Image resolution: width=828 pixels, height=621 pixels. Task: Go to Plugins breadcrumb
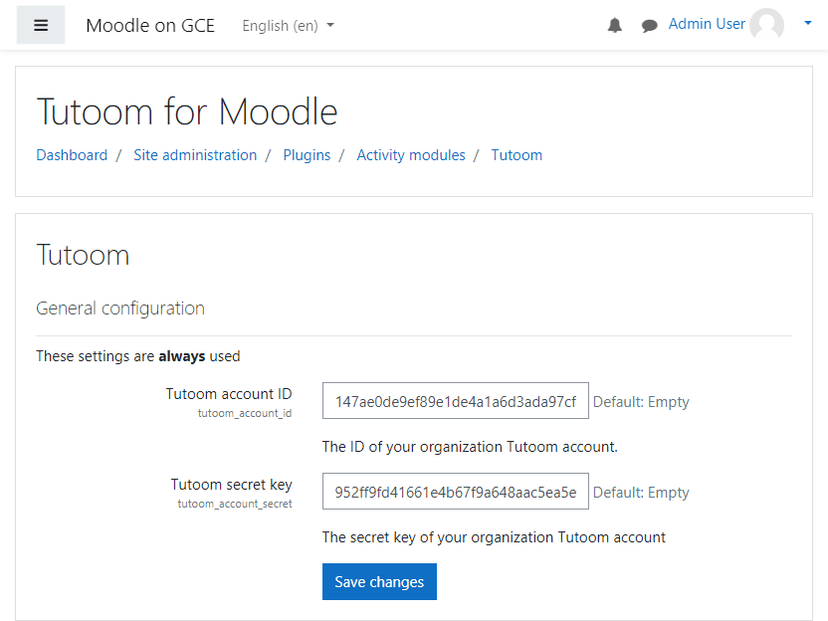[x=306, y=155]
